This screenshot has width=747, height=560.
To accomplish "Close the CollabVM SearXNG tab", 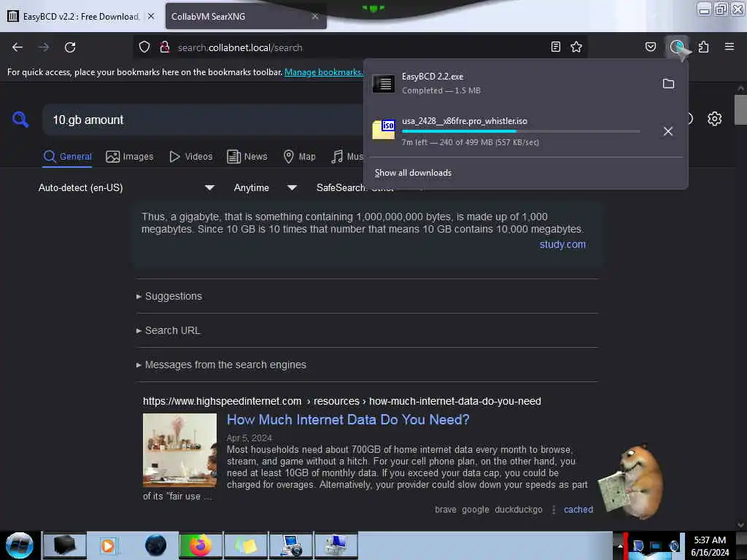I will pos(315,16).
